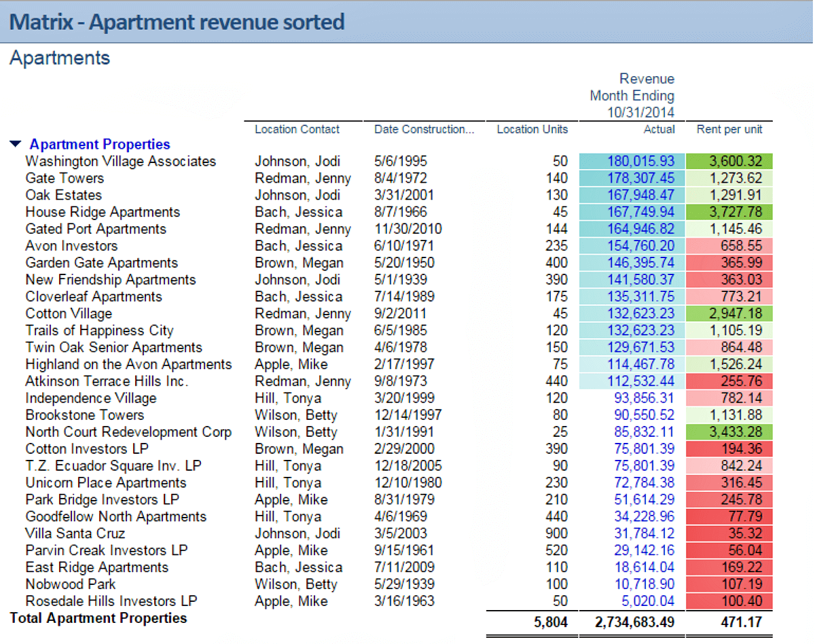The image size is (815, 644).
Task: Select Trails of Happiness City name
Action: point(100,331)
